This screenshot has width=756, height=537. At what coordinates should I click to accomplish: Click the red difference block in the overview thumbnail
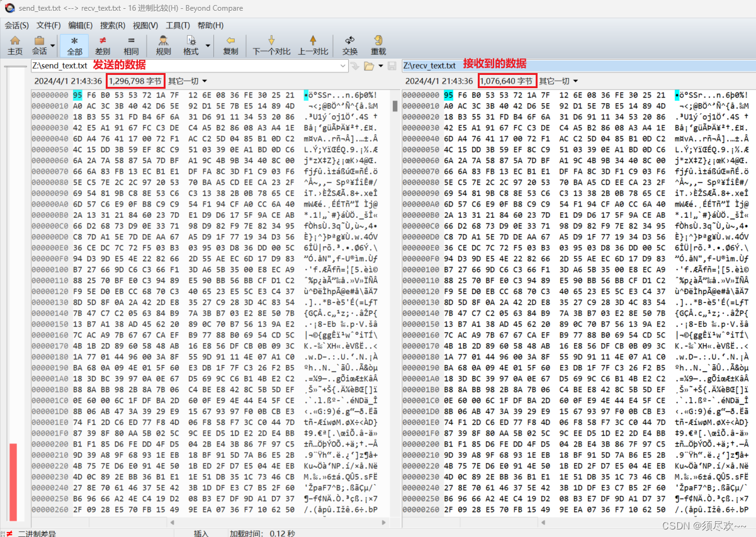click(x=13, y=483)
